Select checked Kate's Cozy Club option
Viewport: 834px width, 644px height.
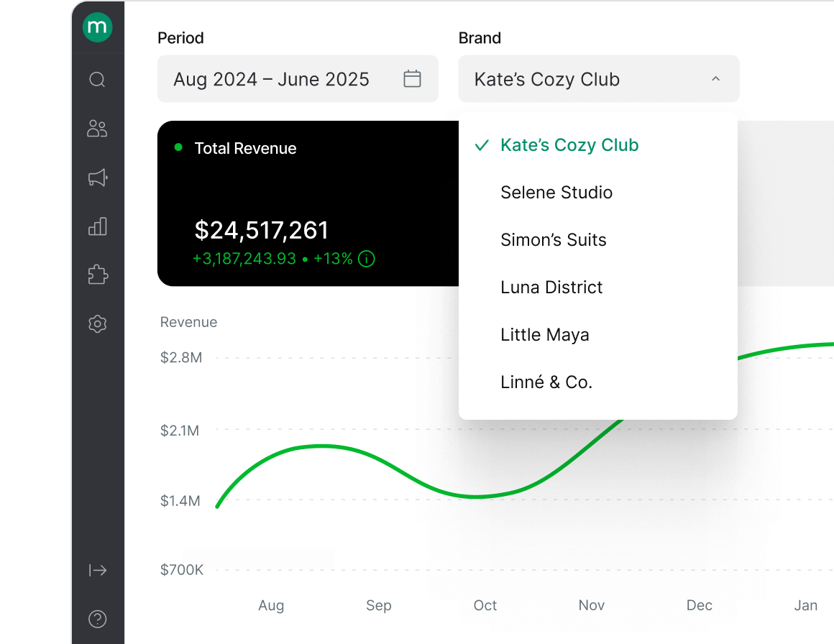coord(569,145)
